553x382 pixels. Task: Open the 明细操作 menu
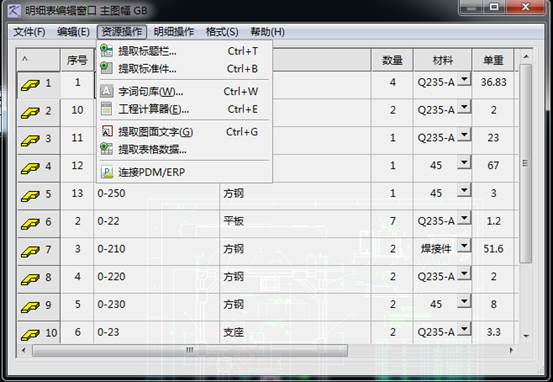click(x=174, y=32)
